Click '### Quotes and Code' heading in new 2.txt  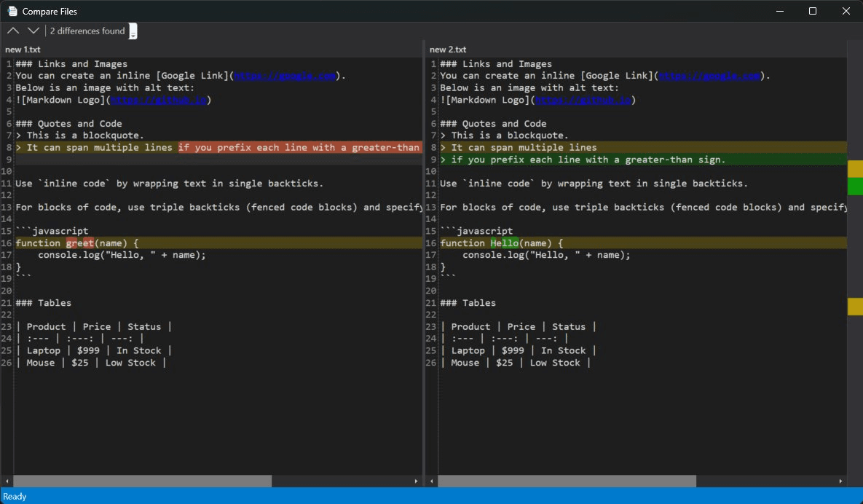coord(493,124)
